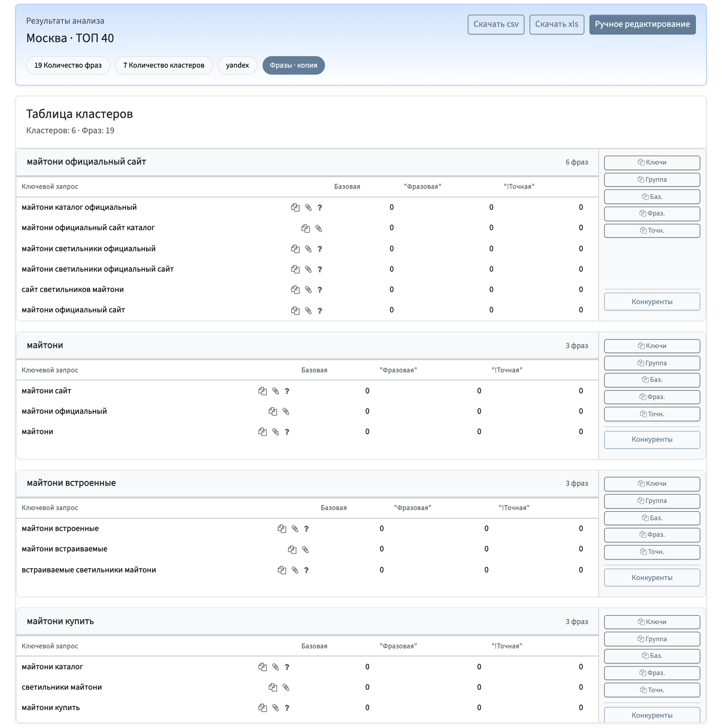Click the '6 фраз' count label

click(577, 162)
